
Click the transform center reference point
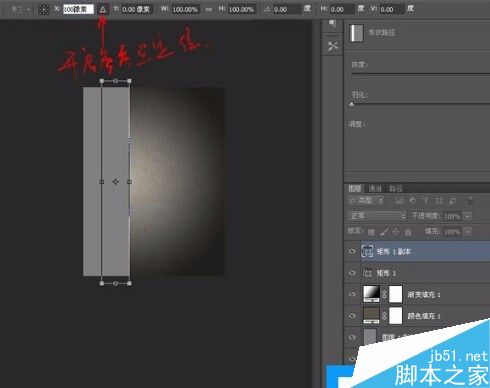tap(115, 182)
